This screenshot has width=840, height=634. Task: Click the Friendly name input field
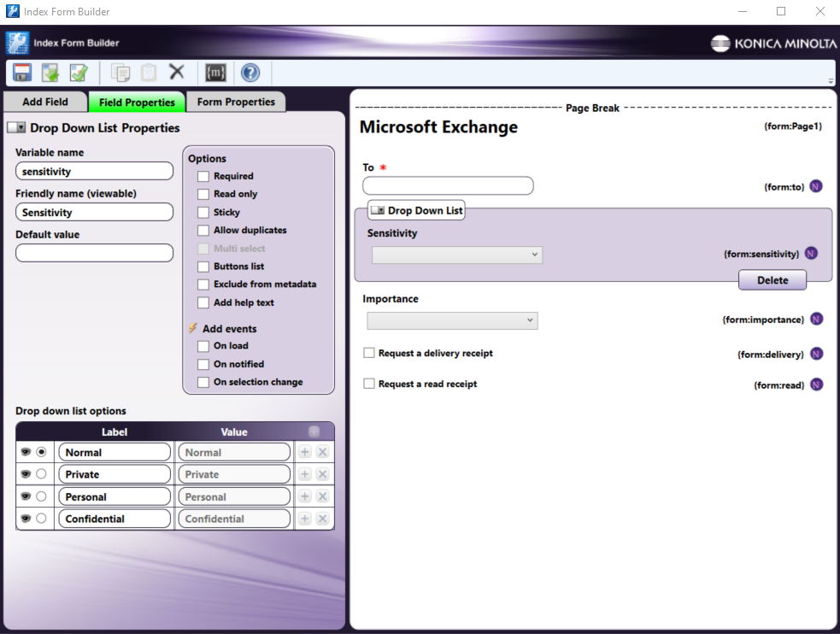94,212
